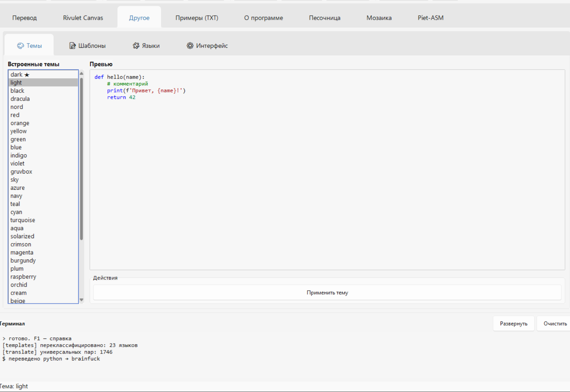Select the dark theme in list
The image size is (570, 392).
pyautogui.click(x=43, y=74)
